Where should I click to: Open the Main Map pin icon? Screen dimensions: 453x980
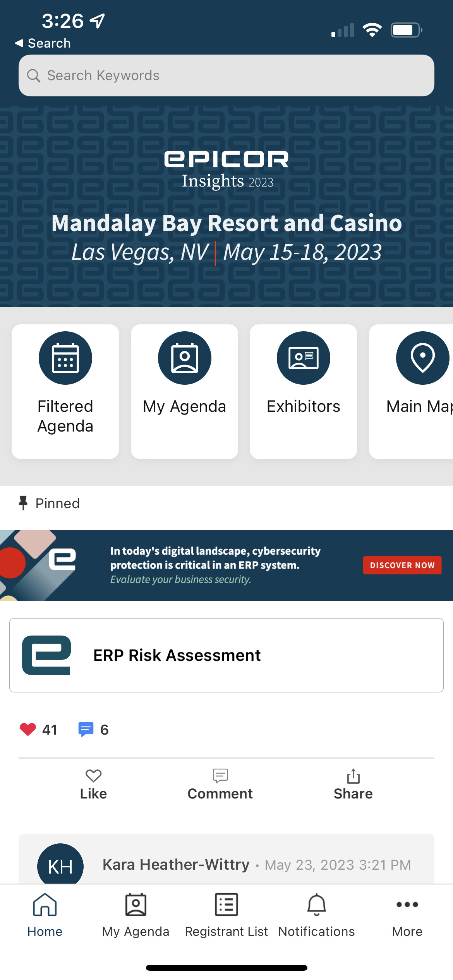click(422, 358)
